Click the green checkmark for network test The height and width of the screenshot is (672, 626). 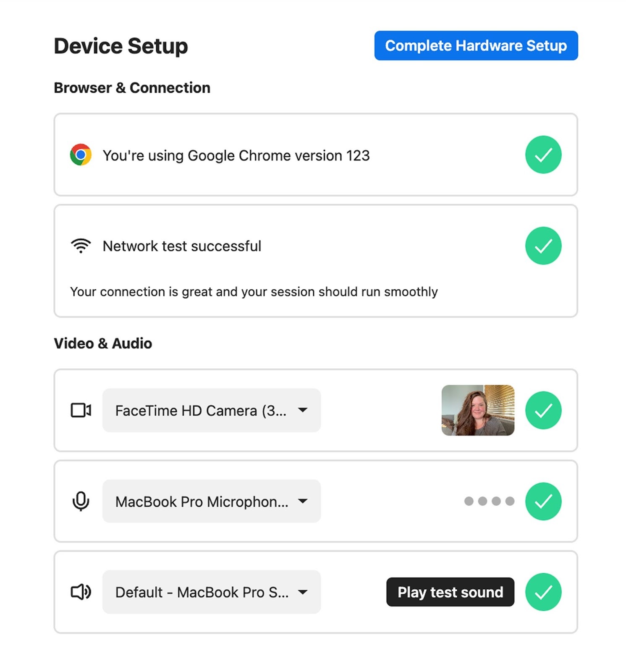coord(543,246)
